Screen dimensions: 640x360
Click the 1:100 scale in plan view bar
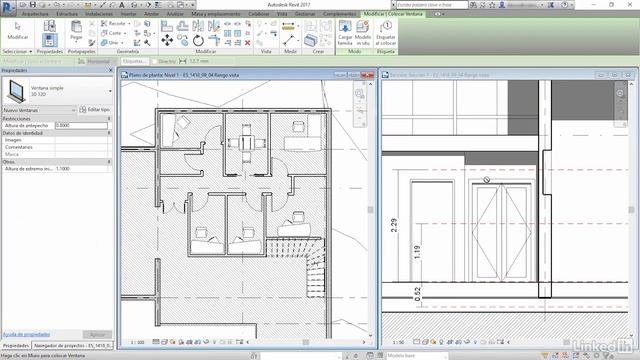(x=138, y=342)
